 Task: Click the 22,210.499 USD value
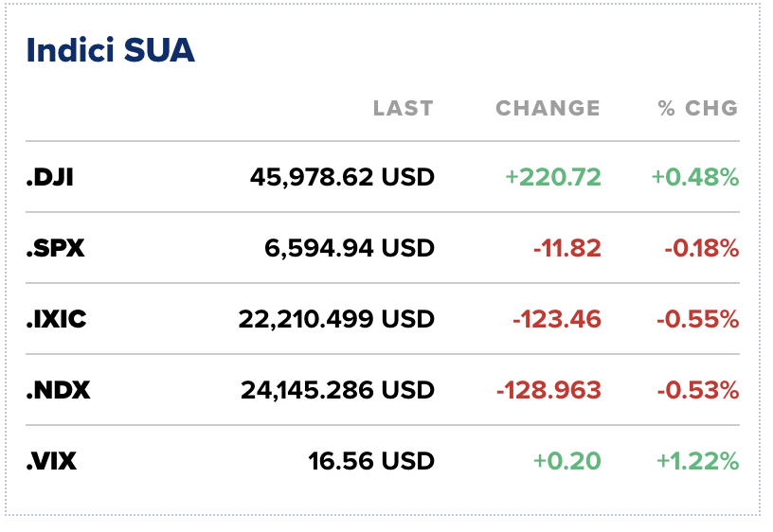click(336, 319)
